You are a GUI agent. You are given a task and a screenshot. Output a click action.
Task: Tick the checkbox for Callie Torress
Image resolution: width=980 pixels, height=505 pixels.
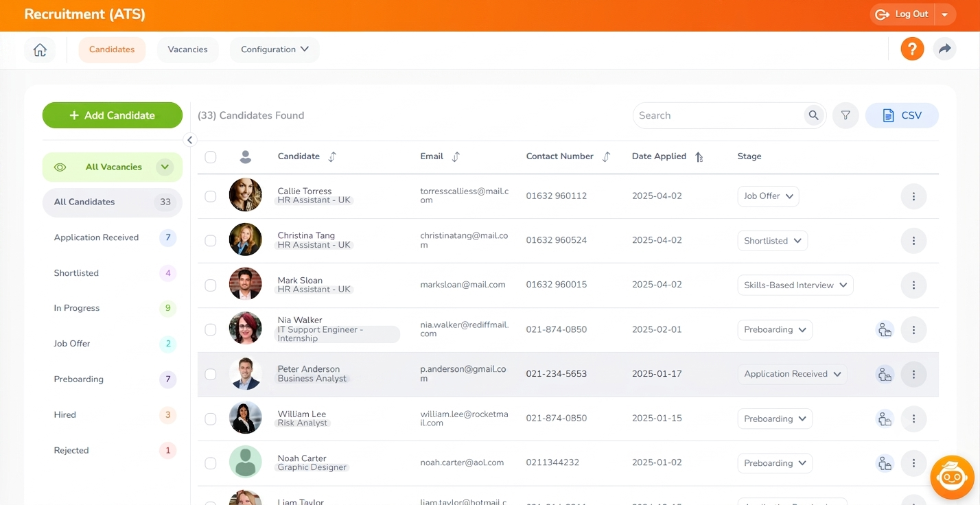pos(211,196)
